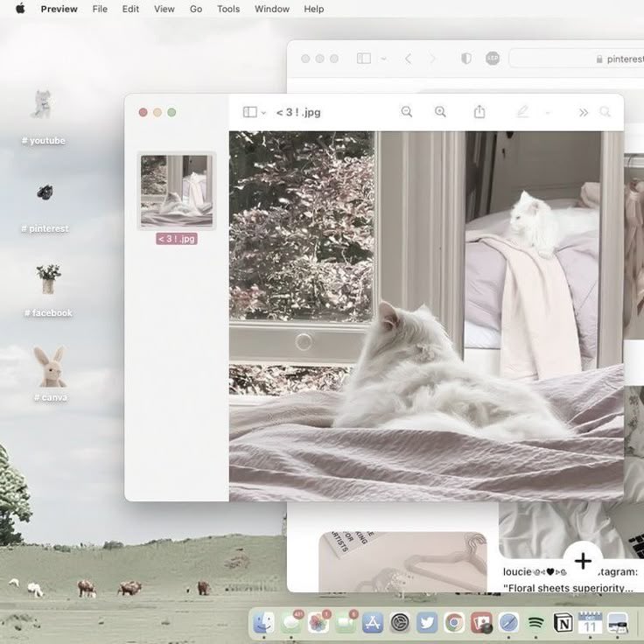Open Preview sidebar view mode dropdown chevron
Image resolution: width=644 pixels, height=644 pixels.
pos(263,113)
